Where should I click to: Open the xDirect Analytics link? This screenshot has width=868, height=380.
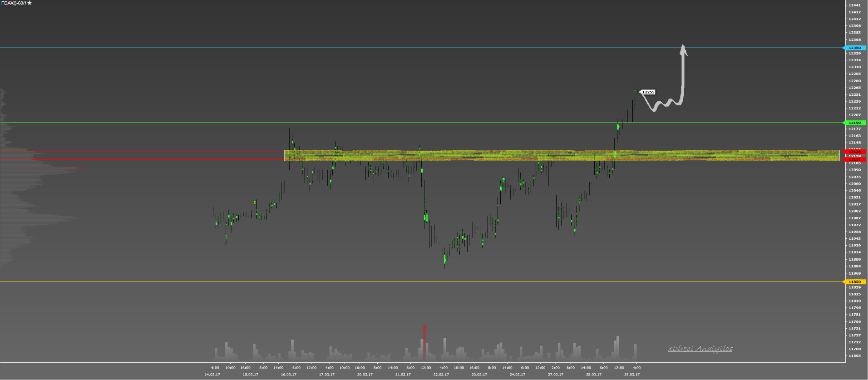700,349
